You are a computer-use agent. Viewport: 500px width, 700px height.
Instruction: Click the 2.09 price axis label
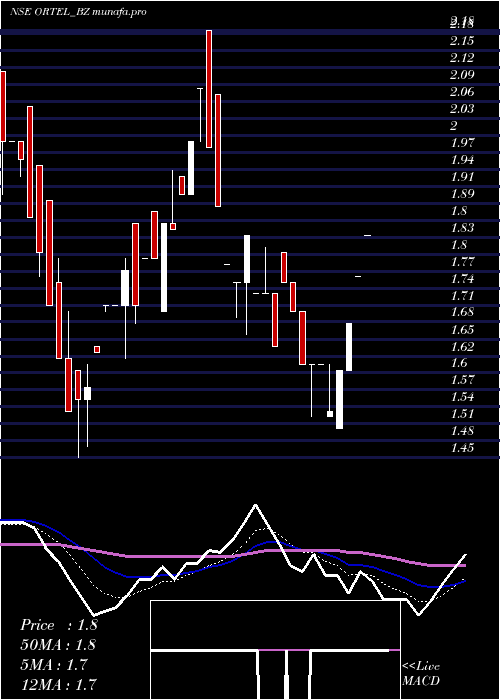[x=462, y=75]
